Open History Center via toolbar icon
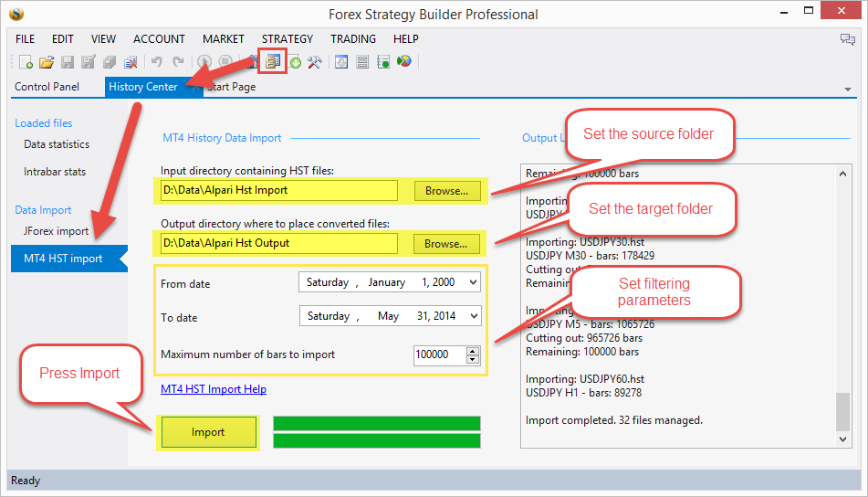 coord(272,61)
